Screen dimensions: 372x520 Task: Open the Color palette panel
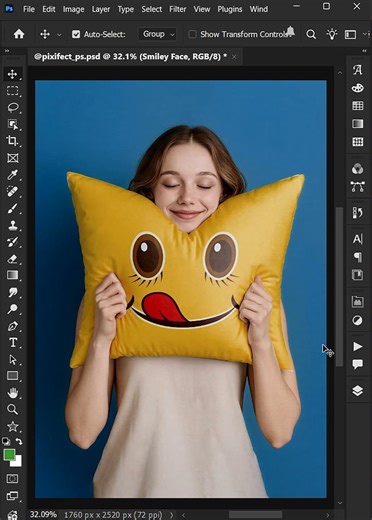point(357,88)
